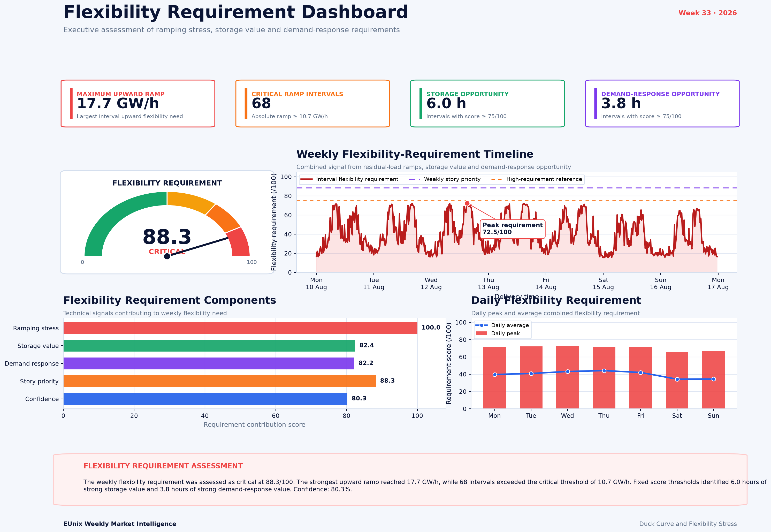
Task: Click the '100.0' Ramping stress value label
Action: point(431,328)
